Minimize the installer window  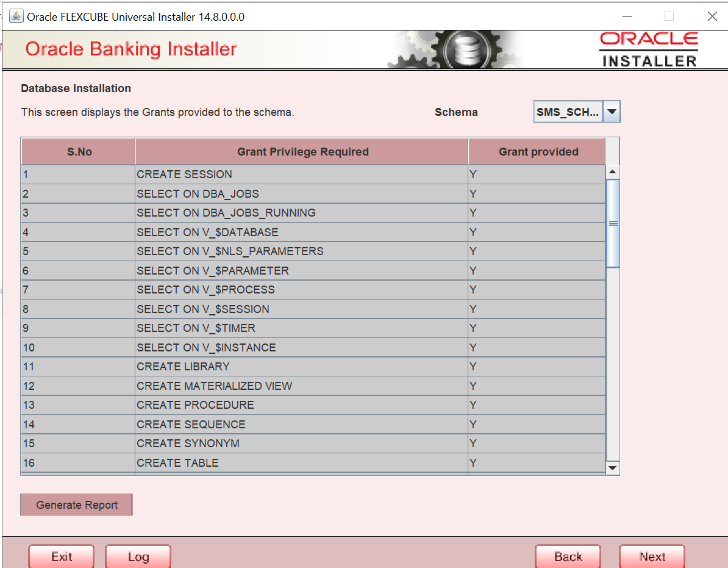pos(627,16)
